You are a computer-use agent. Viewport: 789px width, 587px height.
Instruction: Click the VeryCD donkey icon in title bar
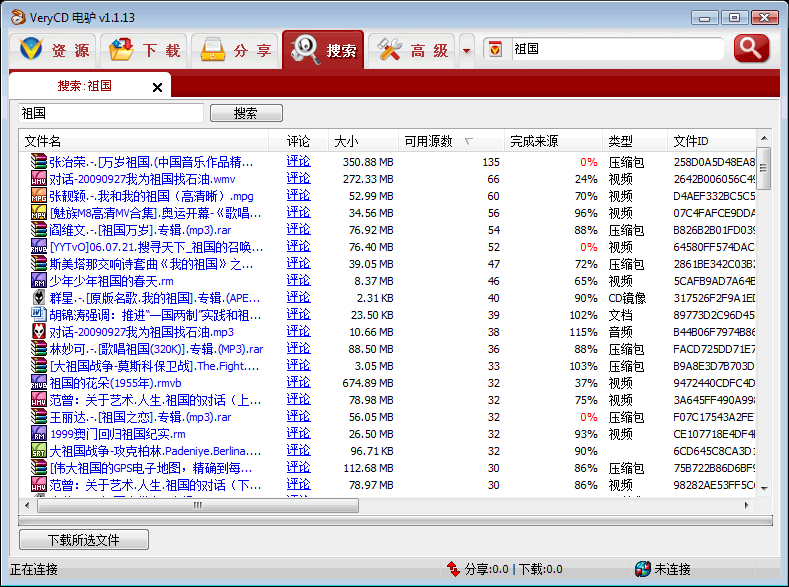point(18,17)
